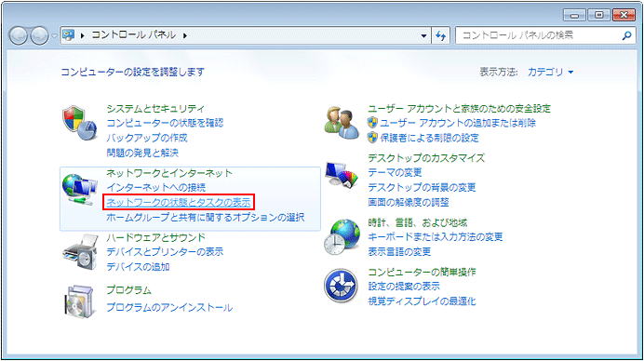Image resolution: width=644 pixels, height=361 pixels.
Task: Open the address bar history dropdown arrow
Action: 423,35
